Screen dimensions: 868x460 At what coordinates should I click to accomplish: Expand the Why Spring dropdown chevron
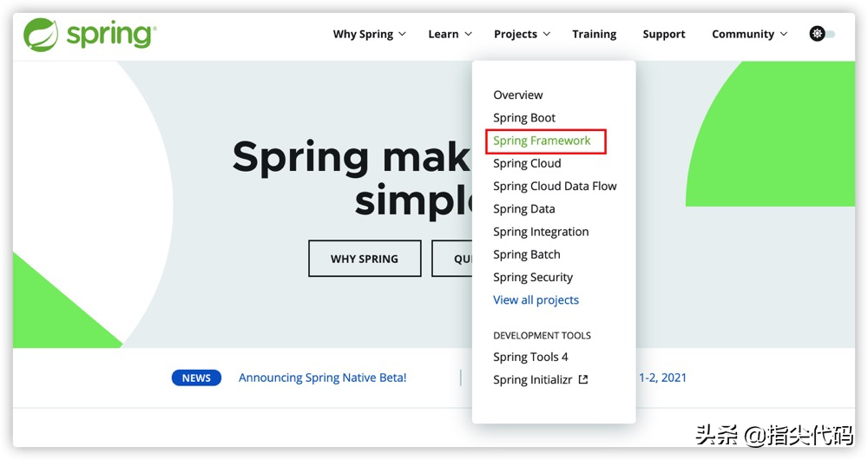click(403, 34)
